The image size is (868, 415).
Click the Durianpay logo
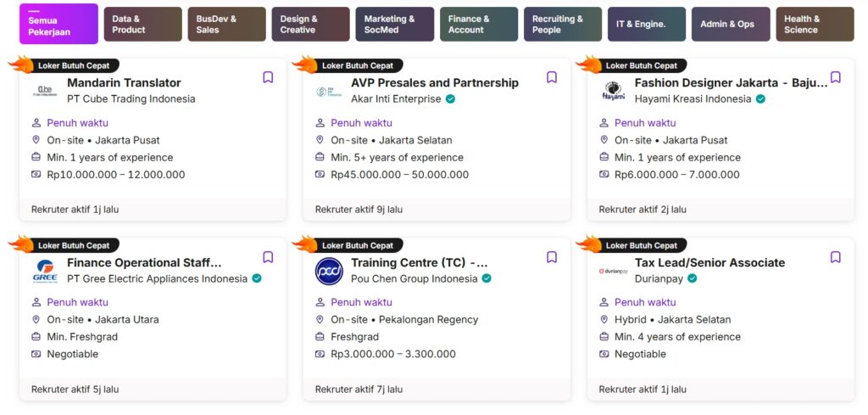(x=613, y=272)
